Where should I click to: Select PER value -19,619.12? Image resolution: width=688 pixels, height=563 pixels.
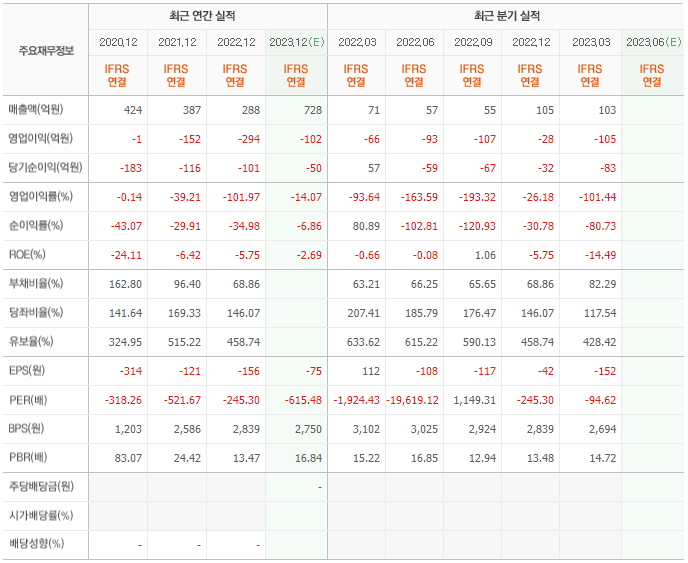click(412, 400)
